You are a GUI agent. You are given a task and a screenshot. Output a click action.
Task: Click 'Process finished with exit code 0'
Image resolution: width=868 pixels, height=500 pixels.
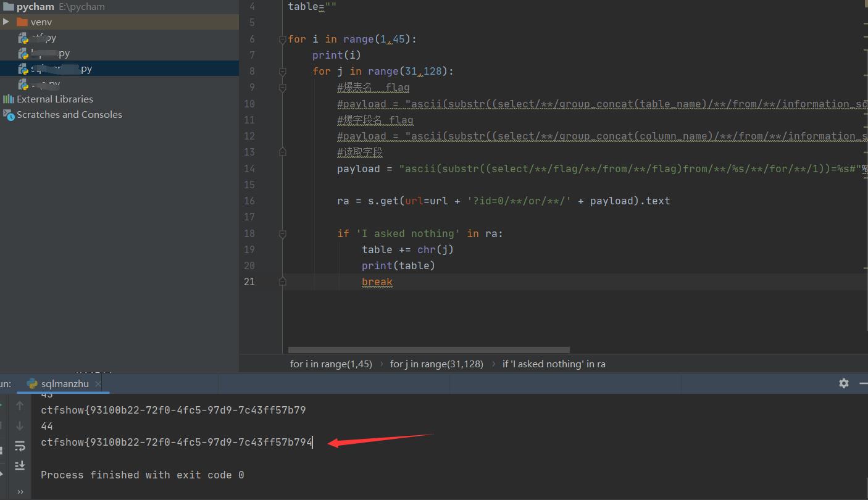tap(143, 475)
